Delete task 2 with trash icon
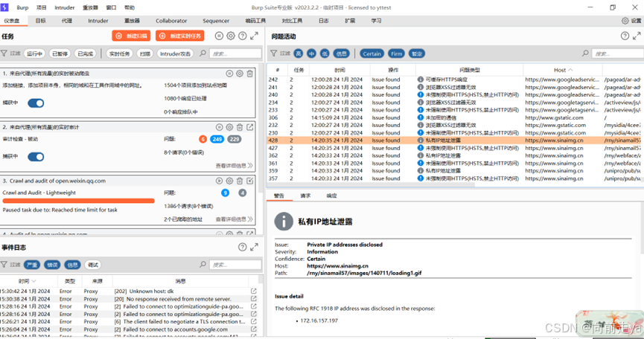Screen dimensions: 644x339 point(240,127)
